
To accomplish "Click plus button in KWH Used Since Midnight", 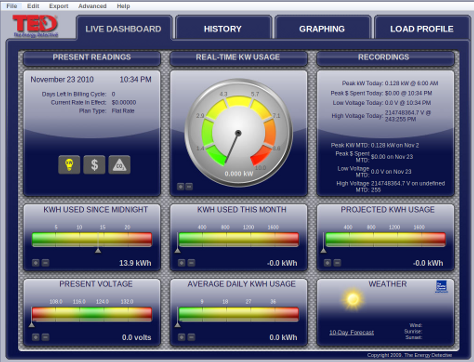I will tap(36, 263).
